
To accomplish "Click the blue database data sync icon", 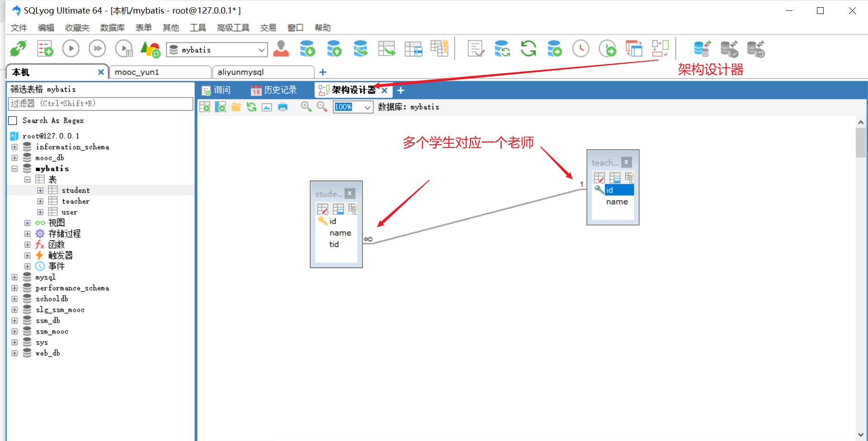I will click(x=702, y=49).
